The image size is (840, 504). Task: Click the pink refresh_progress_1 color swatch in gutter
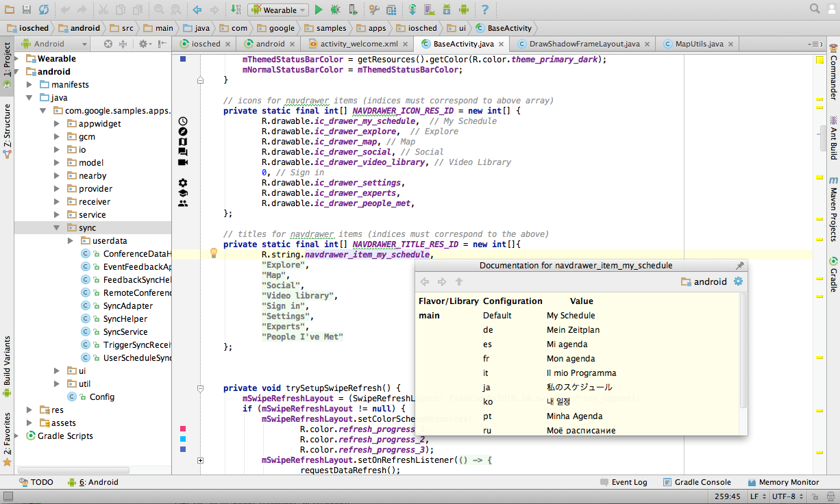tap(183, 429)
